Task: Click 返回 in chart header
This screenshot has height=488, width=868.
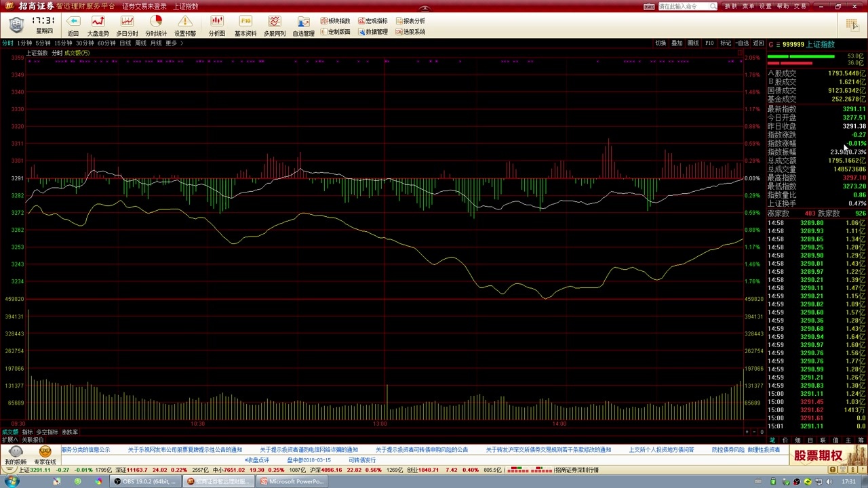Action: click(x=759, y=43)
